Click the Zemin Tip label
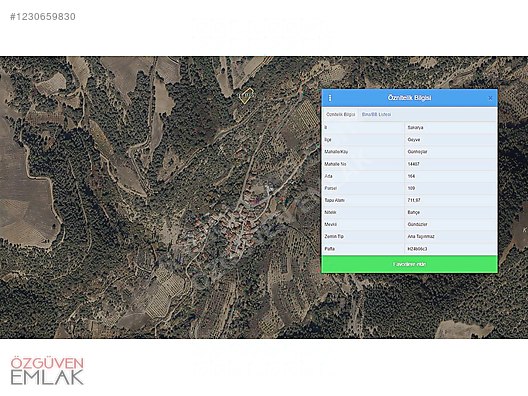This screenshot has height=396, width=528. [x=334, y=236]
